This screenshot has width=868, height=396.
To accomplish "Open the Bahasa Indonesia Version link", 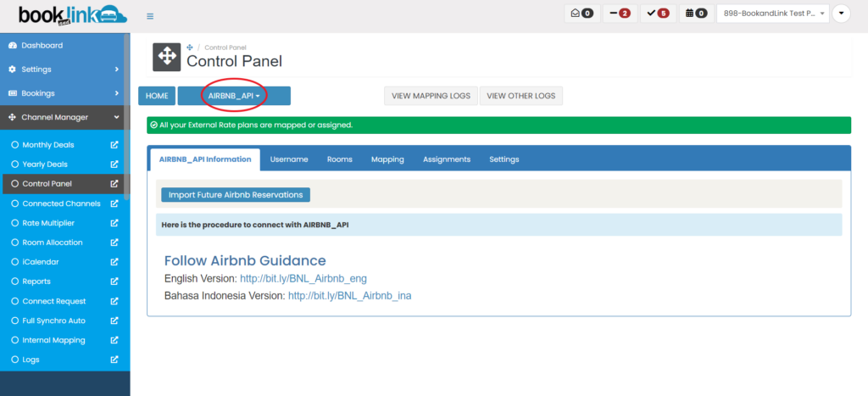I will tap(350, 296).
